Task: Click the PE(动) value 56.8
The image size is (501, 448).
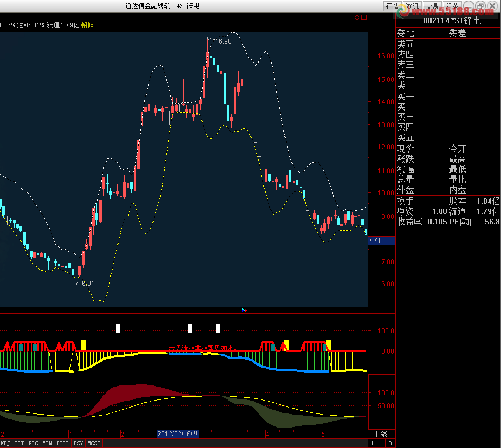Action: (x=492, y=222)
